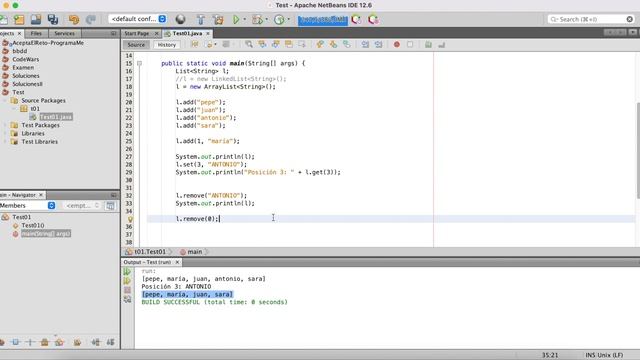Viewport: 640px width, 360px height.
Task: Select the CodeWars project
Action: pyautogui.click(x=25, y=59)
